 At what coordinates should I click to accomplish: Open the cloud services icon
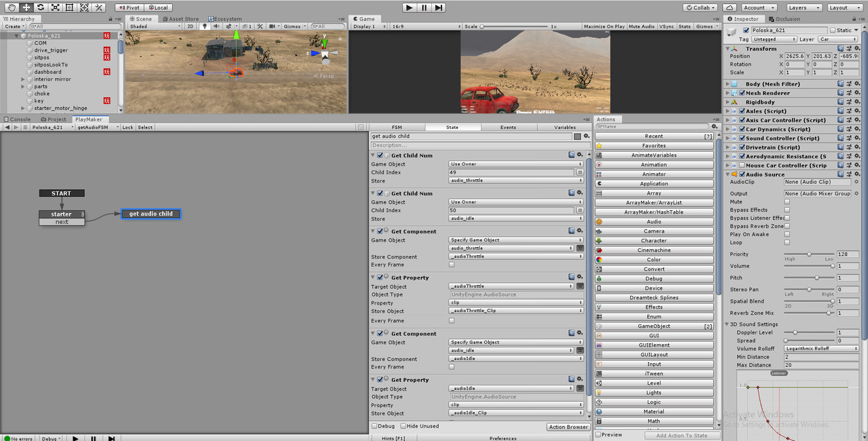coord(730,7)
